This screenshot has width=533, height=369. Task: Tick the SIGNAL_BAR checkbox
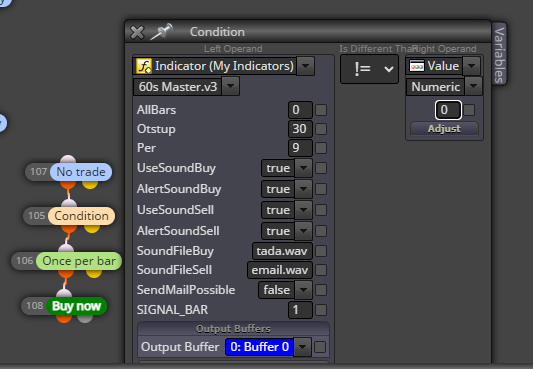(321, 310)
